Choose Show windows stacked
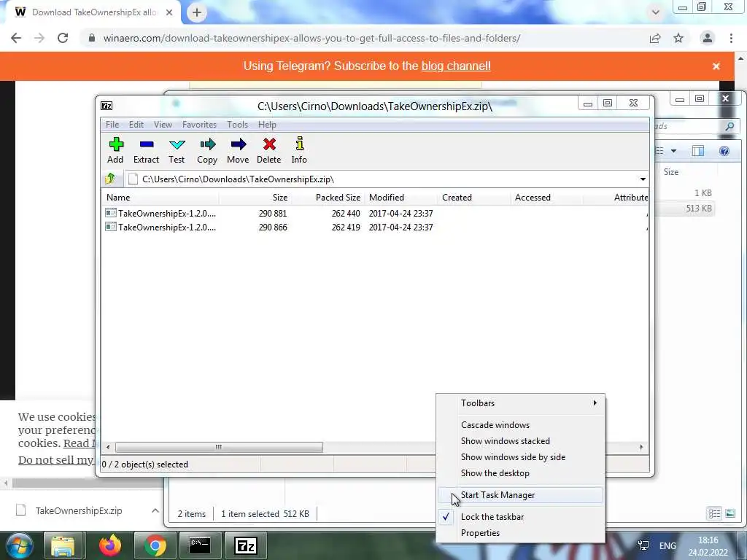Viewport: 747px width, 560px height. tap(520, 441)
